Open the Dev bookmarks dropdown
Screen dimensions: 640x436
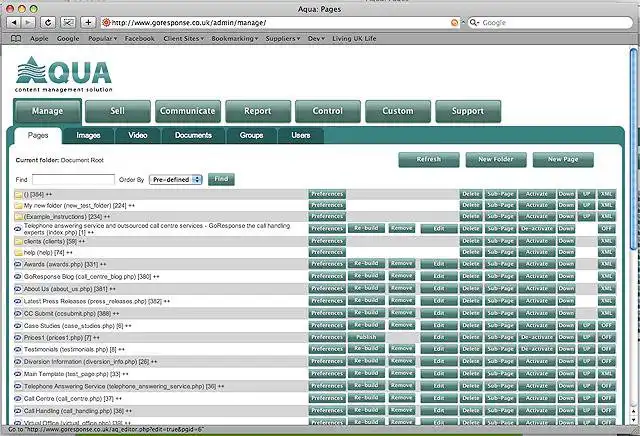(316, 38)
